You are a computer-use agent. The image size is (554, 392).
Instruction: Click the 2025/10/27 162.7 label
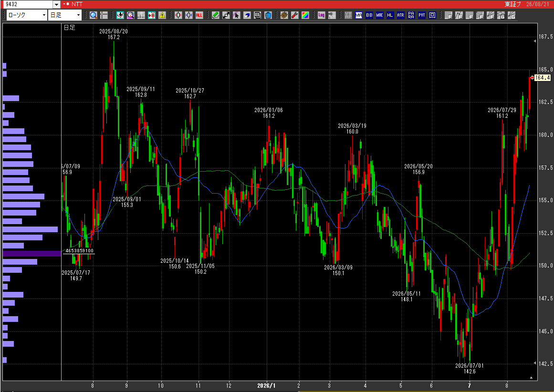point(190,93)
